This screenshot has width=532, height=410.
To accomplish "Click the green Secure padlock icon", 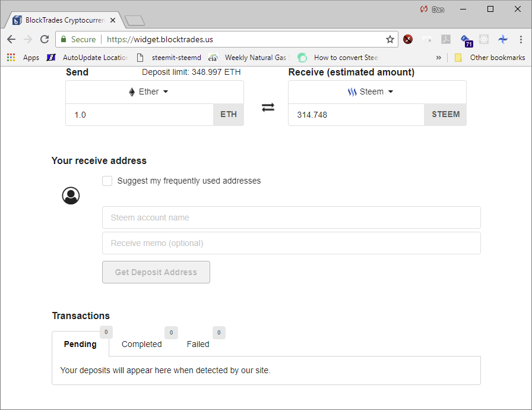I will (64, 39).
